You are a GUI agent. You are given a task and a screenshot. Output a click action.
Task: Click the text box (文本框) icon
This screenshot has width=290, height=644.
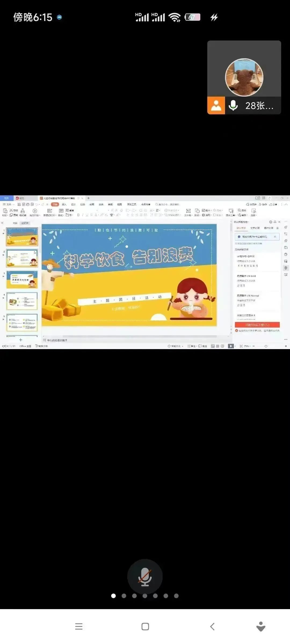188,211
